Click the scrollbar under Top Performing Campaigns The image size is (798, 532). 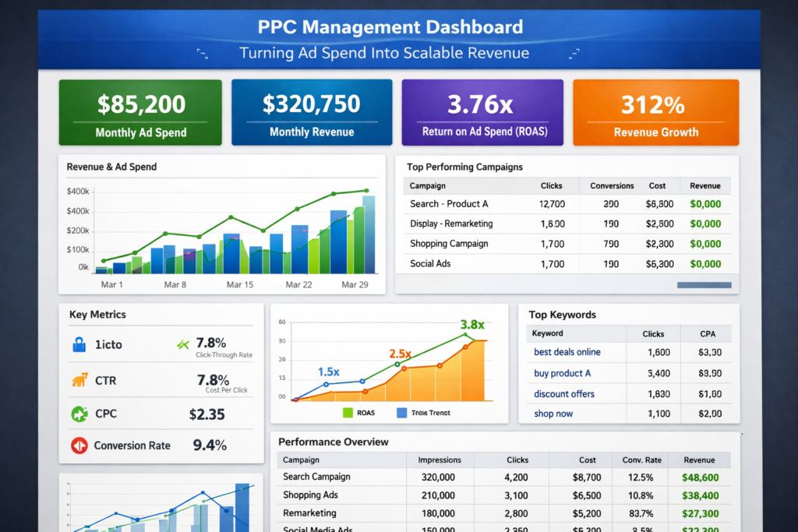pyautogui.click(x=704, y=285)
